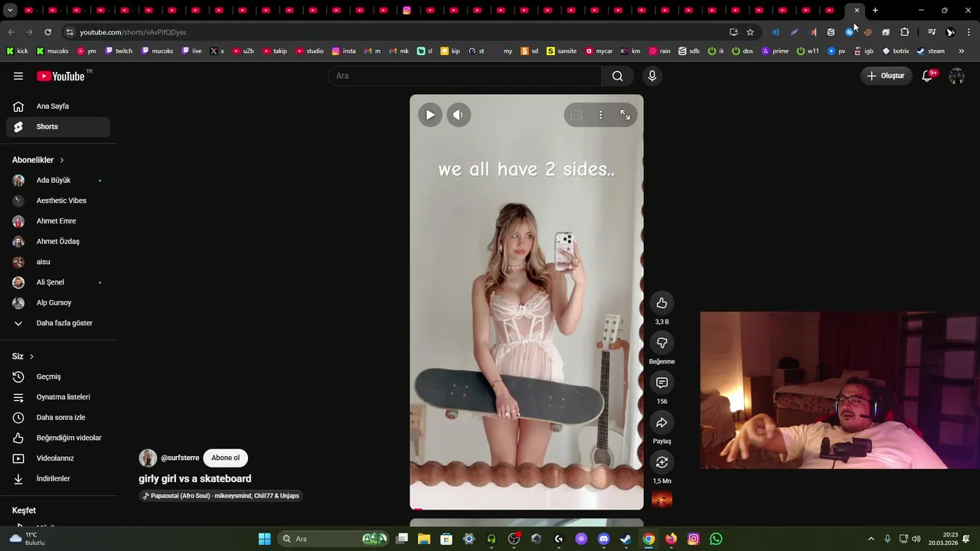
Task: Open Beğendiğim videolar
Action: point(58,438)
